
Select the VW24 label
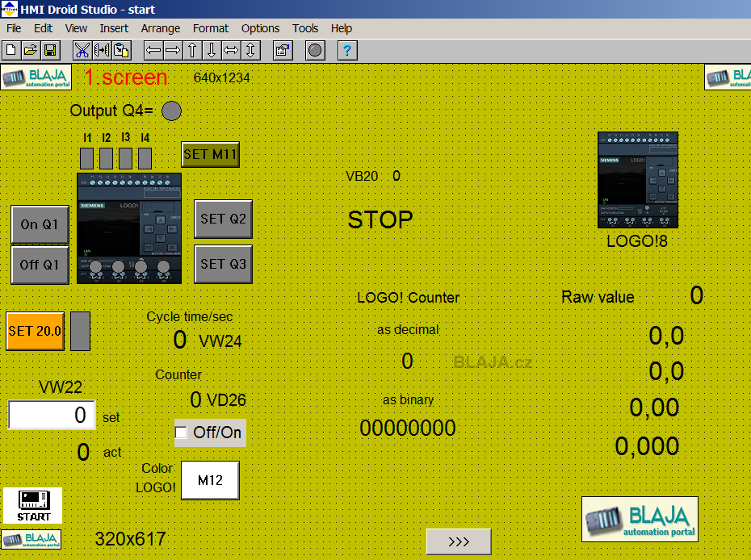(220, 341)
